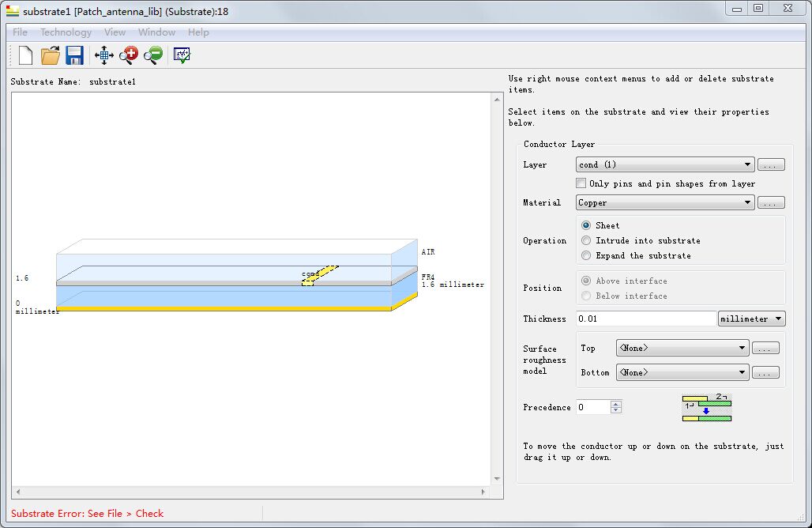Viewport: 812px width, 528px height.
Task: Click the Substrate Name substrate1 label
Action: tap(73, 82)
